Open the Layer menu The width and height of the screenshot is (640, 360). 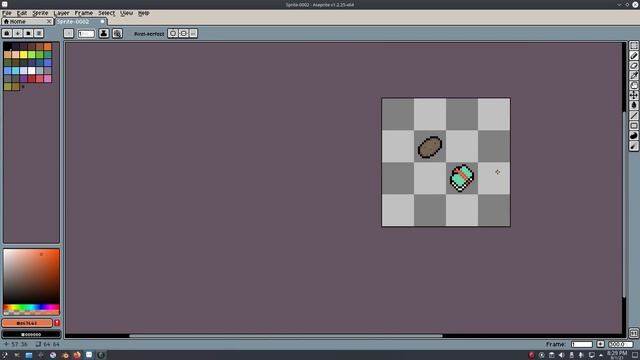pos(62,13)
